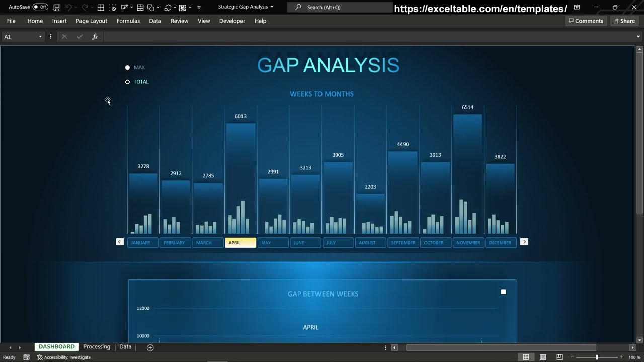
Task: Click the right arrow next to DECEMBER
Action: [x=524, y=242]
